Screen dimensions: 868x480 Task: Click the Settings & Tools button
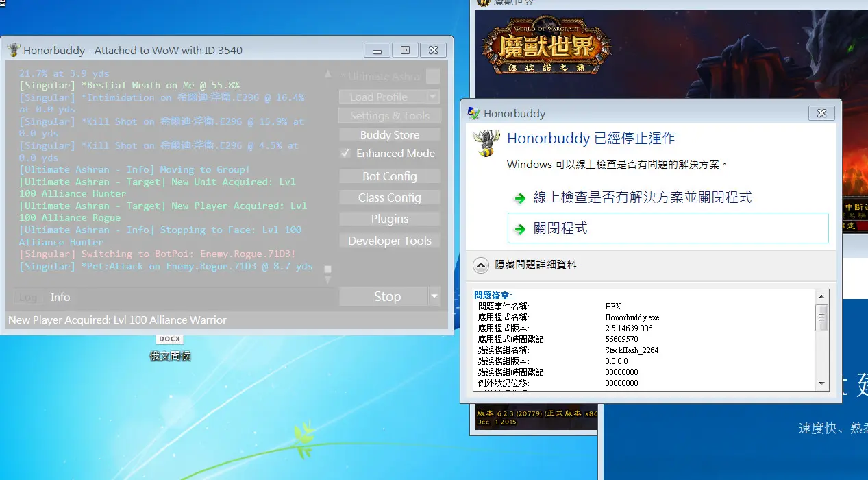point(390,116)
